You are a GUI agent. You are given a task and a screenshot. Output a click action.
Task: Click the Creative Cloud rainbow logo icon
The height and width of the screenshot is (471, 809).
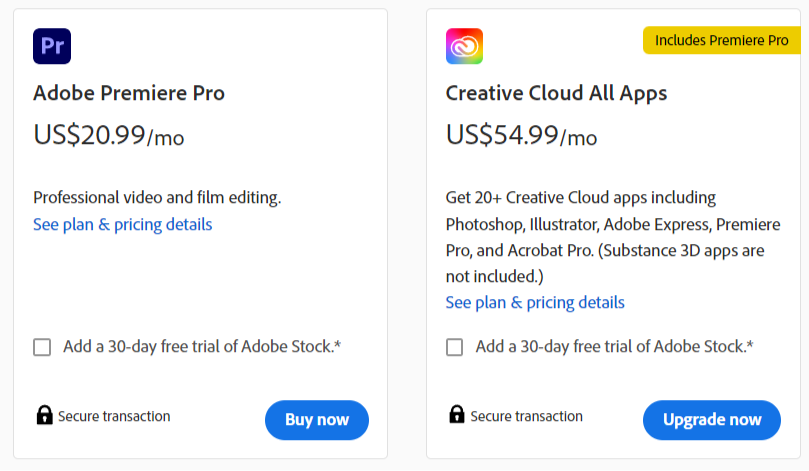[x=464, y=46]
